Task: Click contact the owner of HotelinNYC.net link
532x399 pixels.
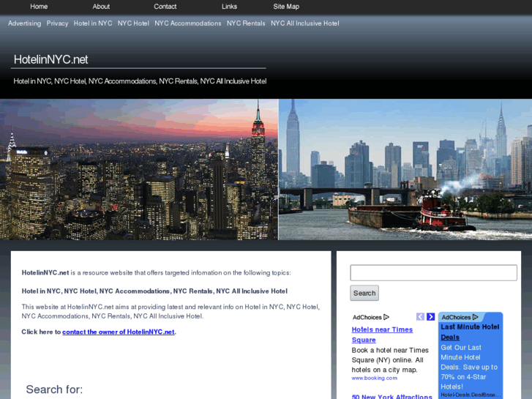Action: coord(119,332)
